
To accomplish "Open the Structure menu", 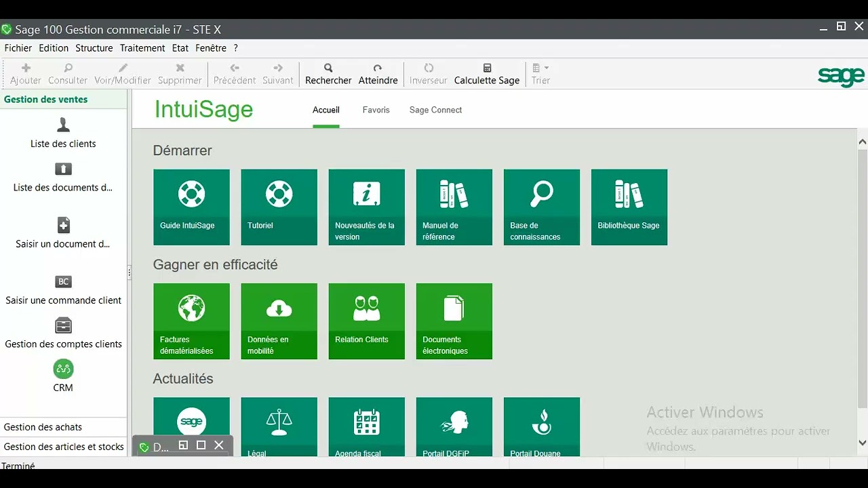I will point(94,48).
